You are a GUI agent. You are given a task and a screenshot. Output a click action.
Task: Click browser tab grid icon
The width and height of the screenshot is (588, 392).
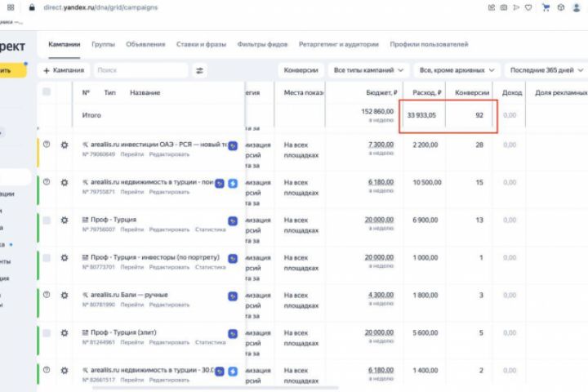click(x=11, y=7)
